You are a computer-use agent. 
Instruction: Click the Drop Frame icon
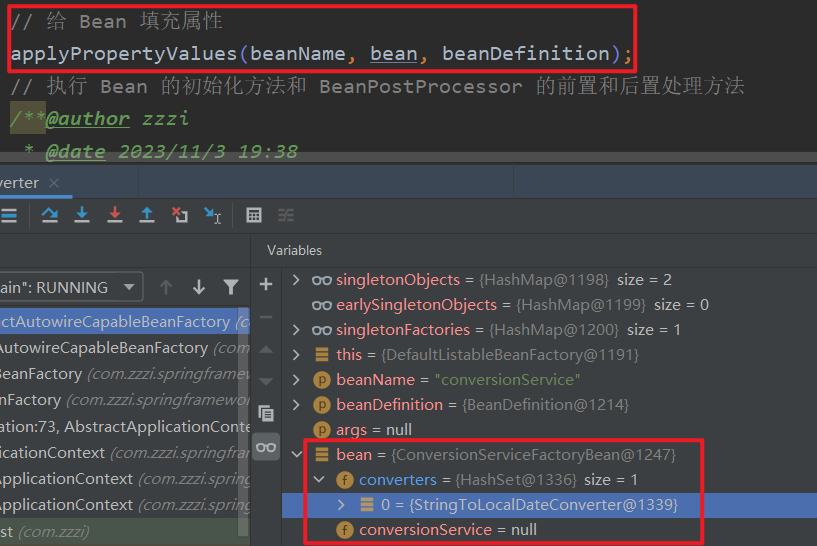pos(180,215)
